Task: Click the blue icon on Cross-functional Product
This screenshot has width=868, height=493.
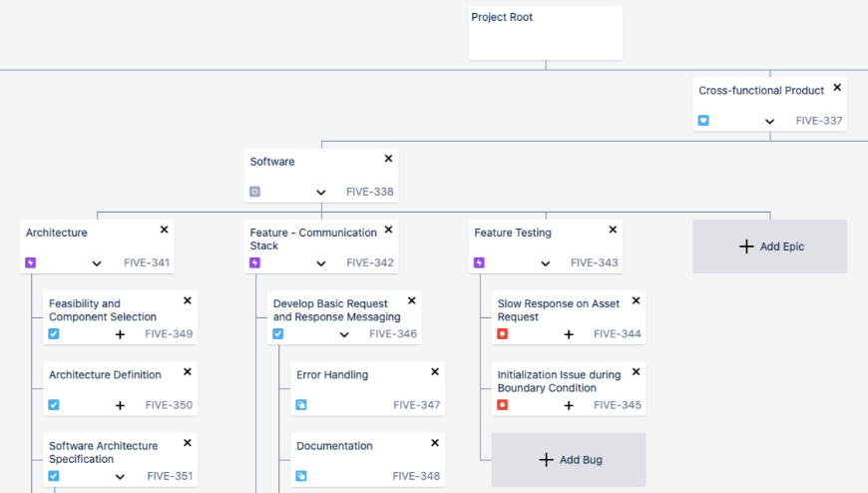Action: pyautogui.click(x=703, y=121)
